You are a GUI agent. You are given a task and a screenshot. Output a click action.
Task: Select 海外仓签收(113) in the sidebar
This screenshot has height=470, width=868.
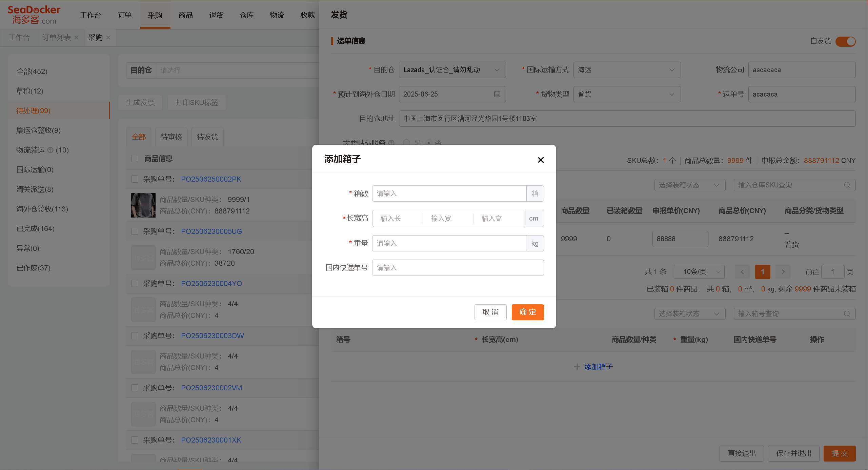(x=59, y=209)
